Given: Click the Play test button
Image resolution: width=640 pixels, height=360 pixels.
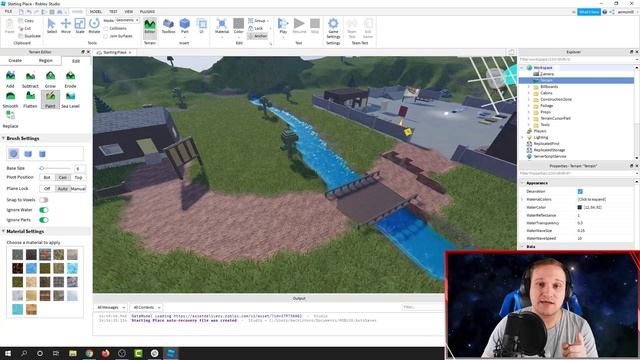Looking at the screenshot, I should pos(283,27).
